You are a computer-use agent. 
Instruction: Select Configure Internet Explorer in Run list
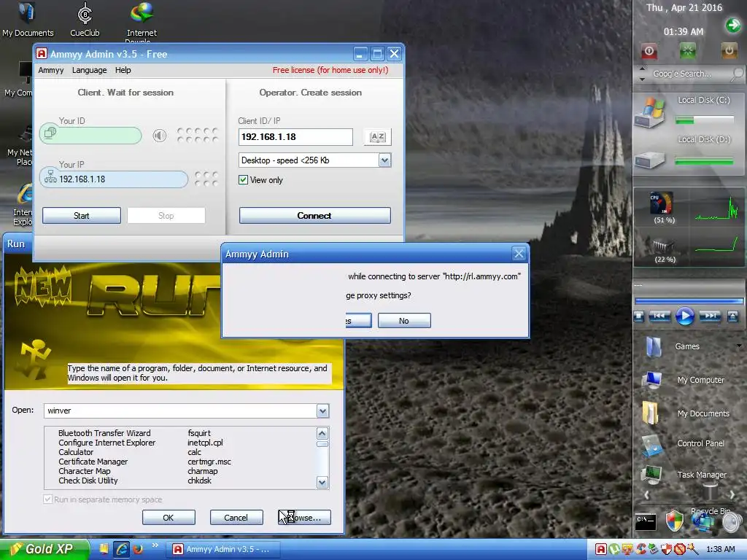coord(107,443)
